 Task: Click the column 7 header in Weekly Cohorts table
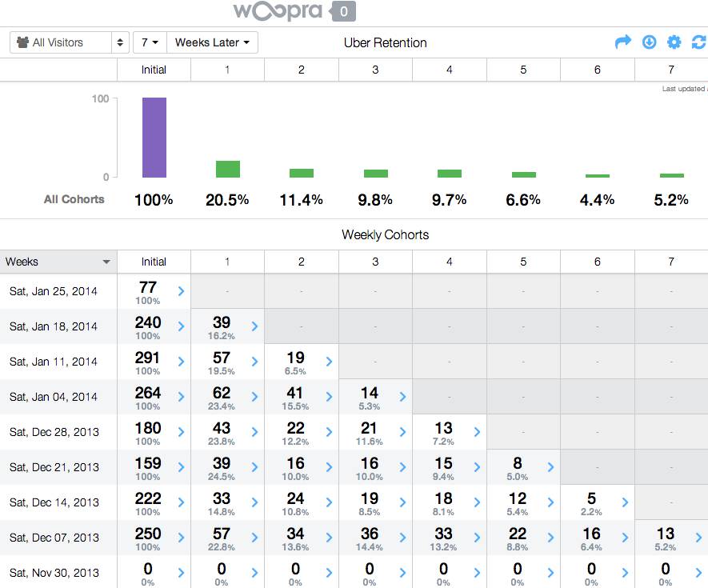[671, 262]
